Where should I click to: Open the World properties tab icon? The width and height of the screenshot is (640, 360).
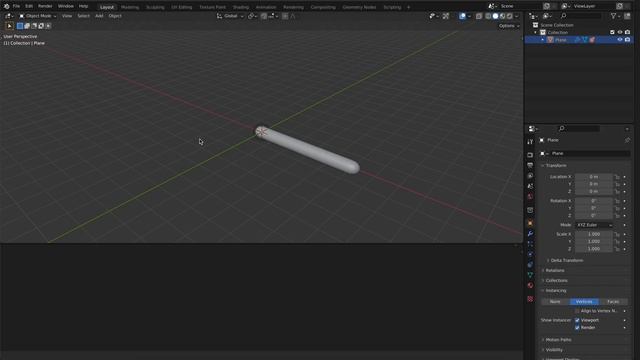pyautogui.click(x=530, y=196)
